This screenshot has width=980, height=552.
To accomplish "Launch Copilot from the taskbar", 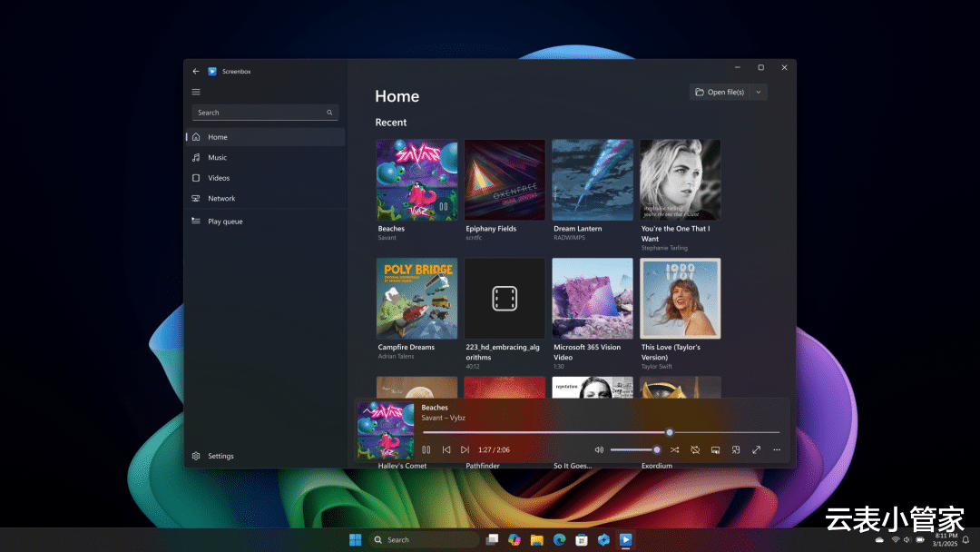I will (x=514, y=539).
